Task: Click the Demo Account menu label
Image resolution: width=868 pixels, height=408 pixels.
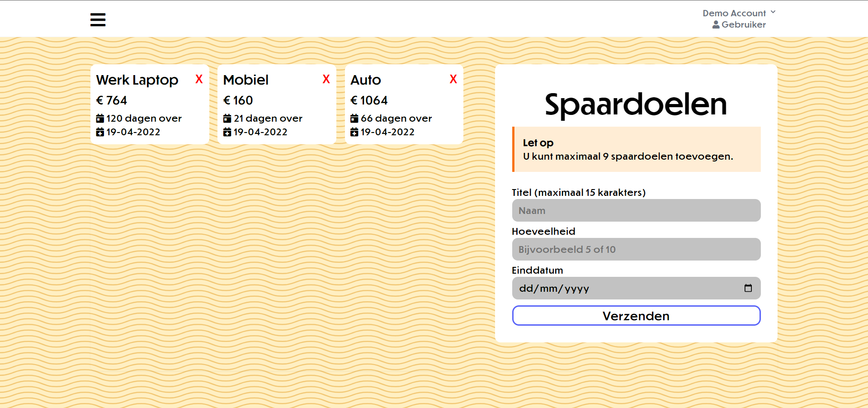Action: point(734,13)
